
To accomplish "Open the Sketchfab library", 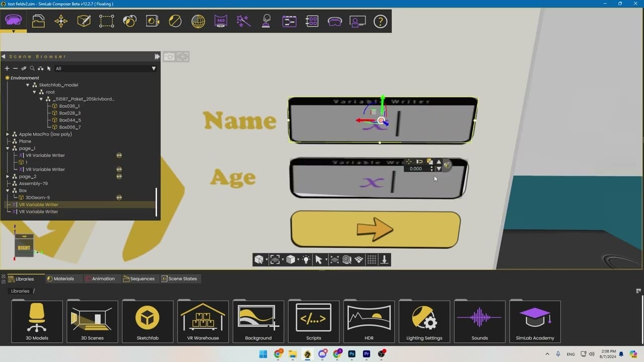I will click(x=147, y=322).
